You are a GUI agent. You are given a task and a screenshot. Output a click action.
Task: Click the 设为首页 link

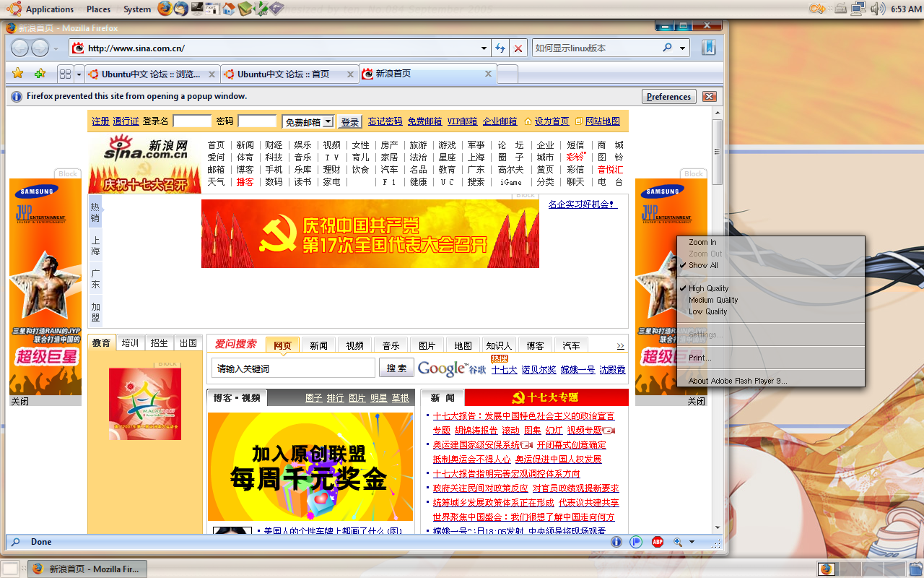[552, 121]
